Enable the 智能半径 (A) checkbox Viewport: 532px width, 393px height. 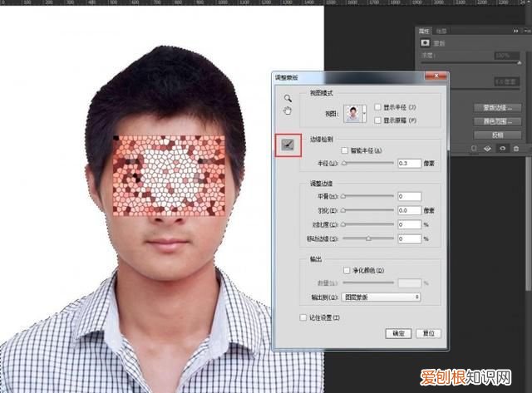(x=345, y=150)
